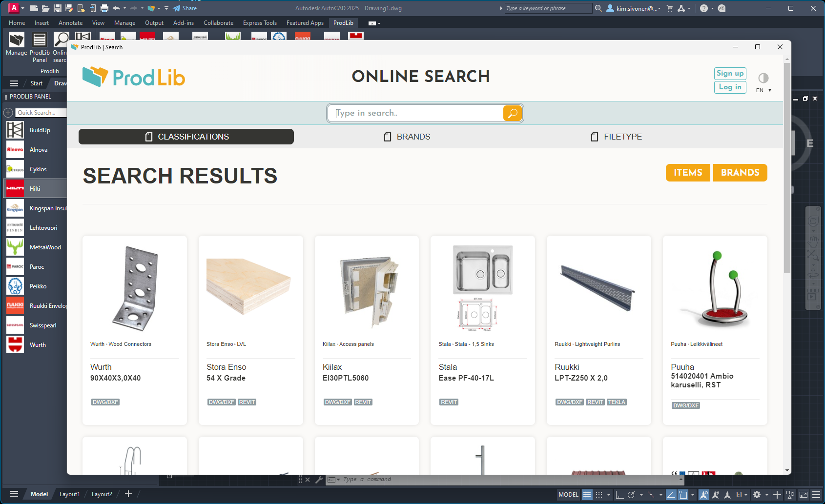Click the orange search magnifier button
This screenshot has width=825, height=504.
click(513, 113)
